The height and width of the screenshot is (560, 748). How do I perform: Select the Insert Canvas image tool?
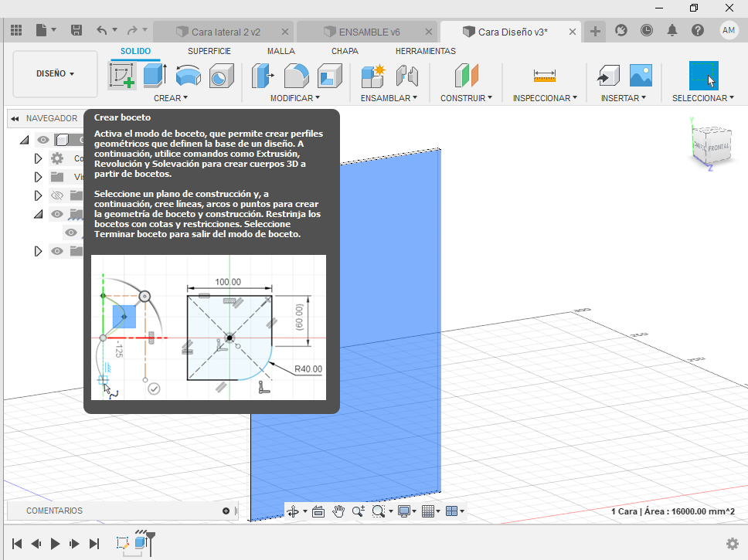pyautogui.click(x=641, y=76)
